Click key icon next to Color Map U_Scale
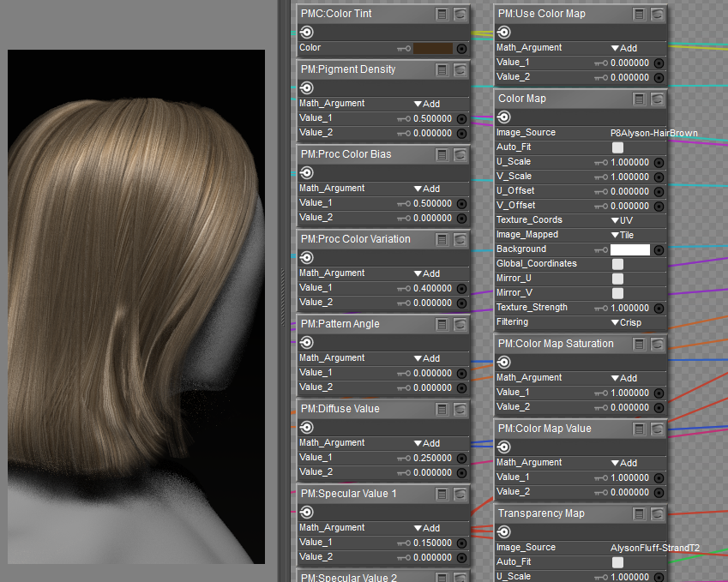The image size is (728, 582). tap(601, 162)
